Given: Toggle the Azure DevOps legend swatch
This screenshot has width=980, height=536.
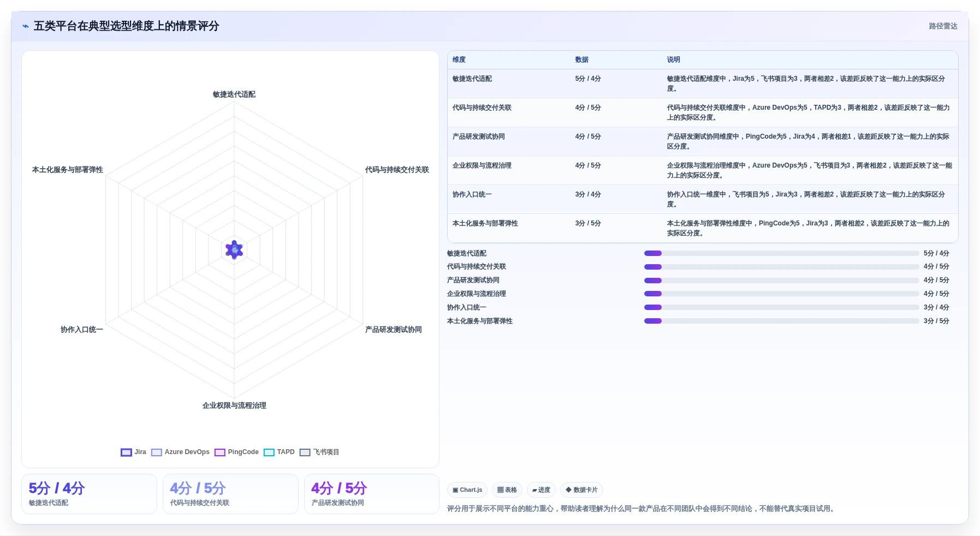Looking at the screenshot, I should tap(157, 452).
